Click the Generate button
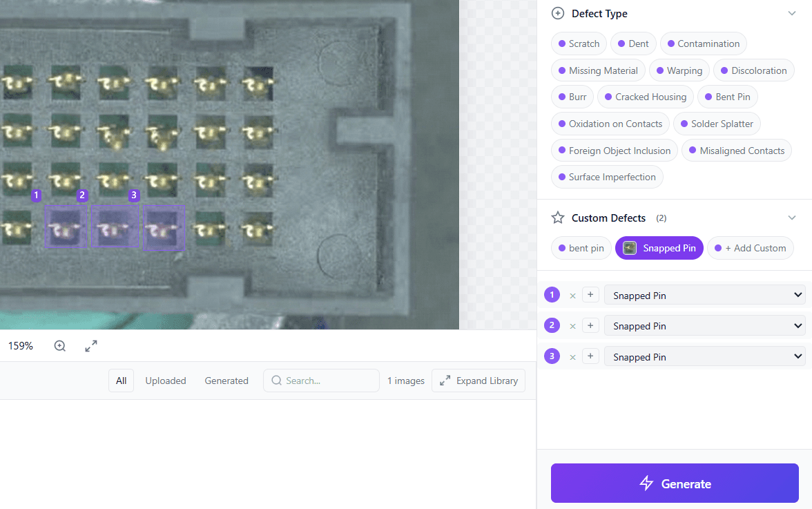The width and height of the screenshot is (812, 509). coord(675,483)
